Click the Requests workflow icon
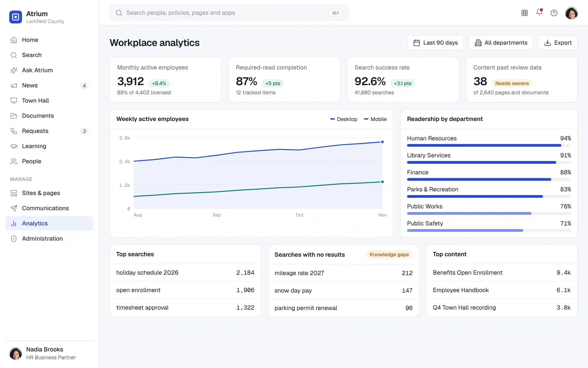 coord(14,131)
